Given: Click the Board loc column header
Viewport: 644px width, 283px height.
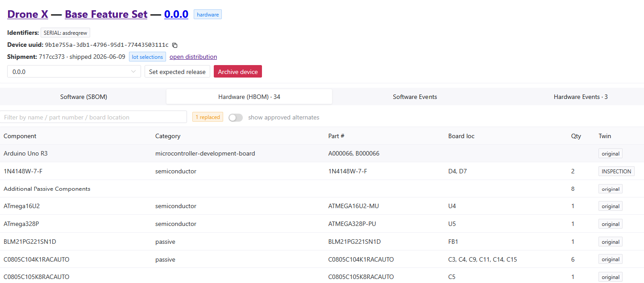Looking at the screenshot, I should tap(461, 136).
